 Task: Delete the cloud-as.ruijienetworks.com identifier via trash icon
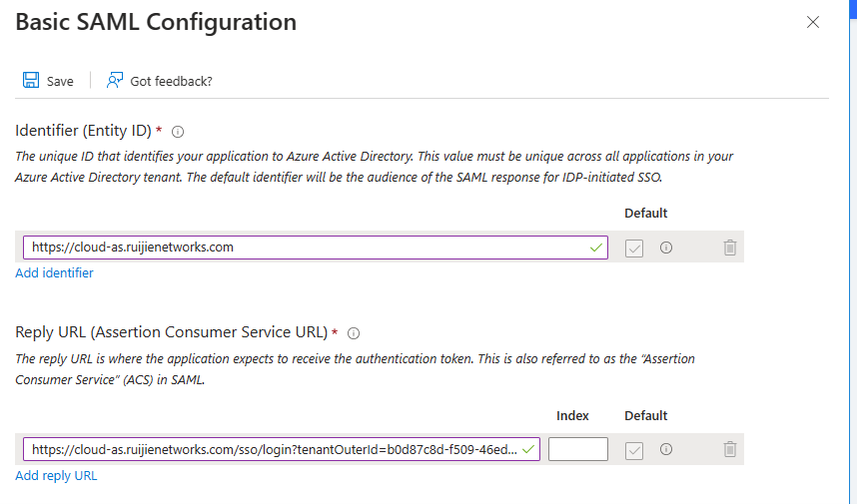[730, 248]
